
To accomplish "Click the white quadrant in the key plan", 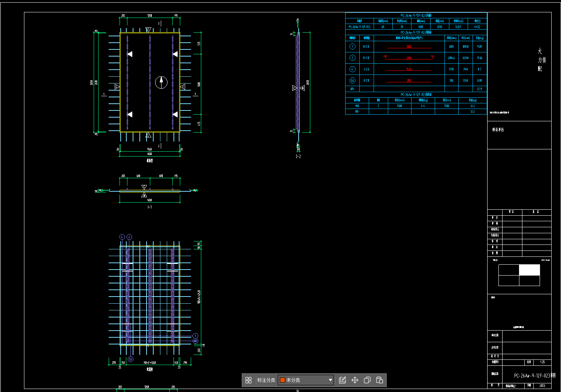I will 530,270.
